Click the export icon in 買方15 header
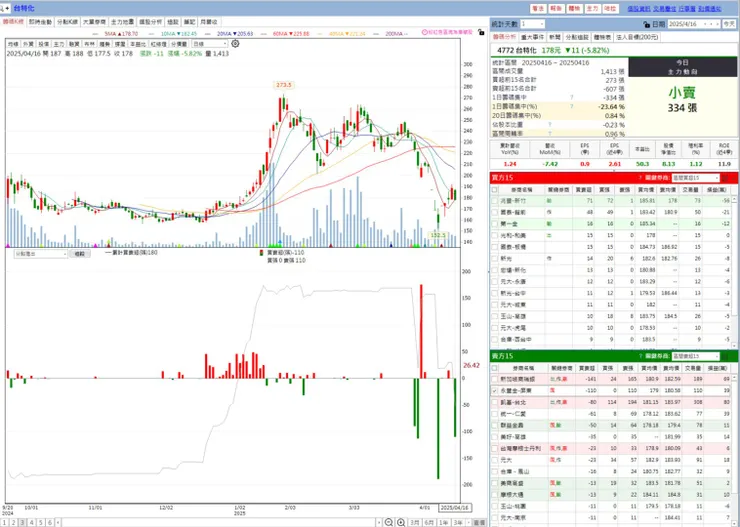 point(726,178)
